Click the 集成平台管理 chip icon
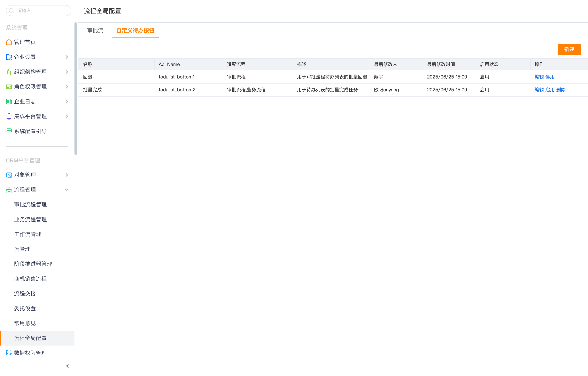This screenshot has width=588, height=376. [x=9, y=116]
